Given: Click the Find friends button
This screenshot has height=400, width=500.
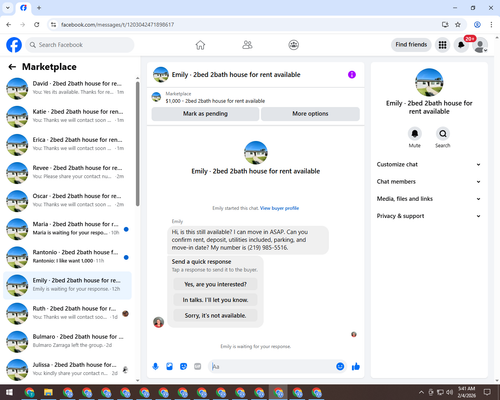Looking at the screenshot, I should tap(411, 45).
